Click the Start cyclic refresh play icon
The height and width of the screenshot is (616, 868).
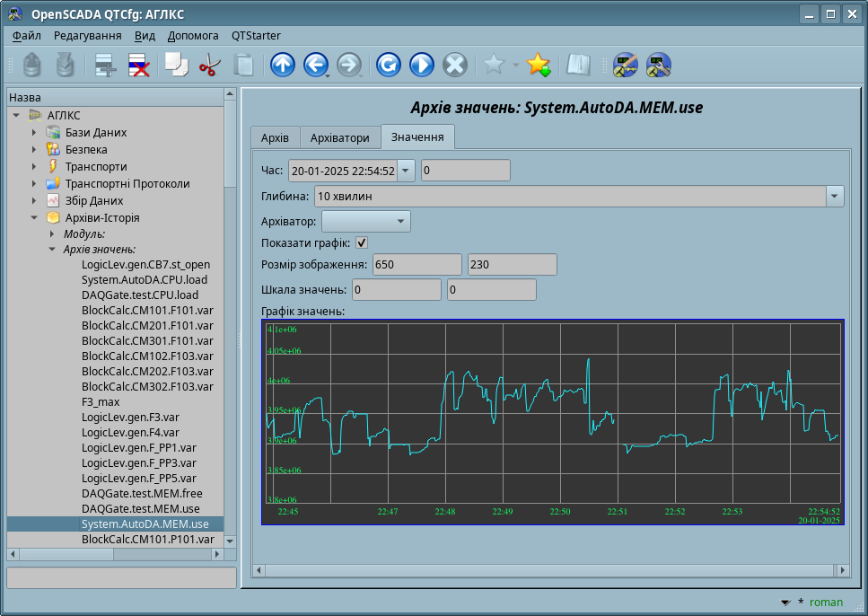pos(421,65)
